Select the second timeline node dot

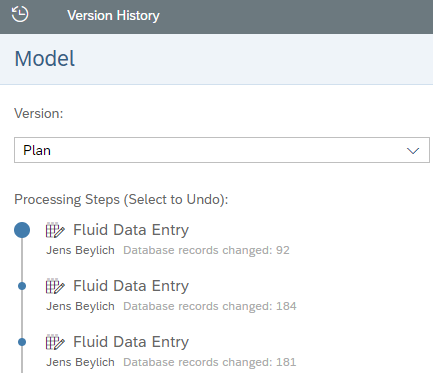(22, 286)
